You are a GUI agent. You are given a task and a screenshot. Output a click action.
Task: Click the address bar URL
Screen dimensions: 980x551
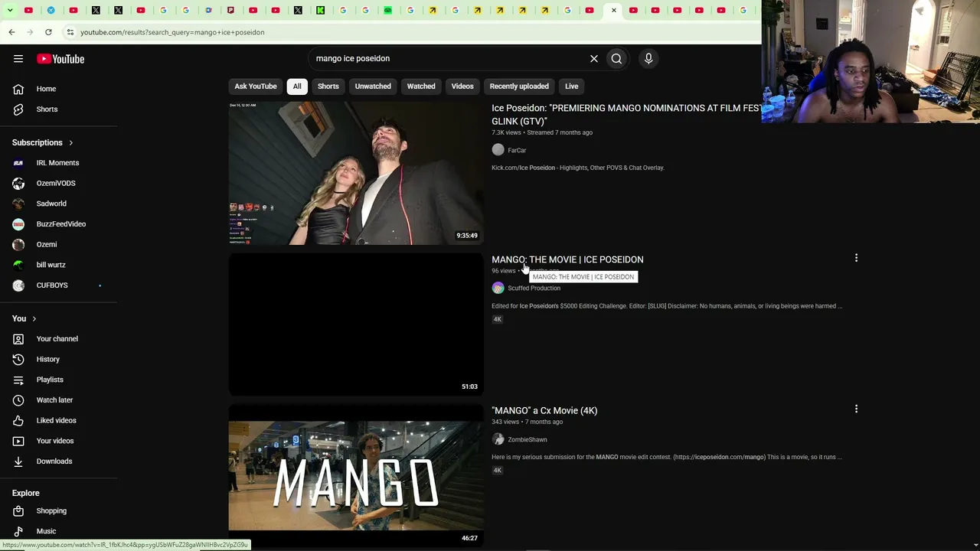pyautogui.click(x=172, y=32)
